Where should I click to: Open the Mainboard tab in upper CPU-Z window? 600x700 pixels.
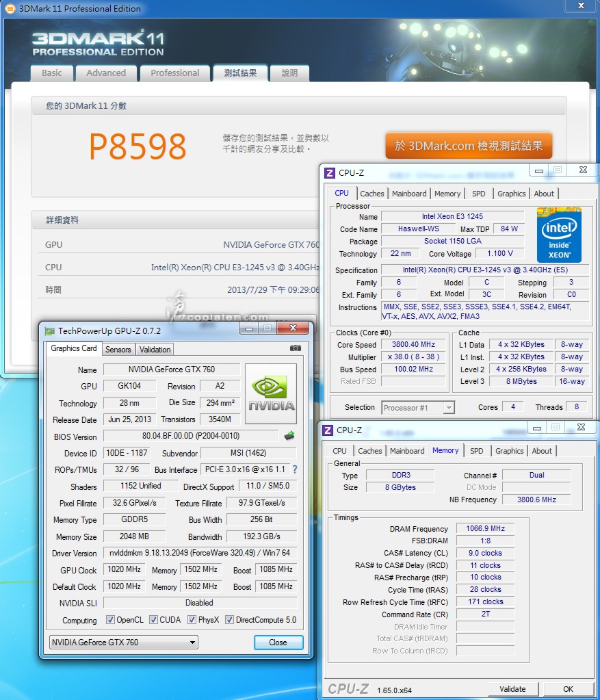(x=409, y=194)
